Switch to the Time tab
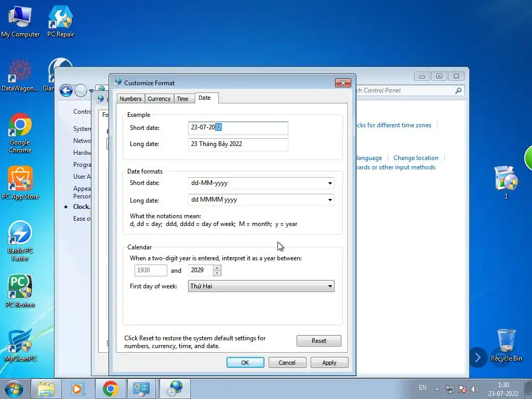532x399 pixels. [182, 98]
